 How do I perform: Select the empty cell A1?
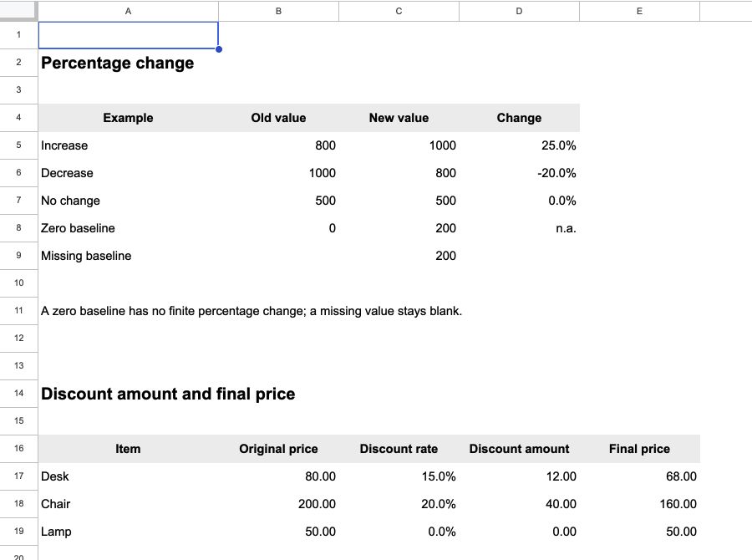tap(128, 35)
